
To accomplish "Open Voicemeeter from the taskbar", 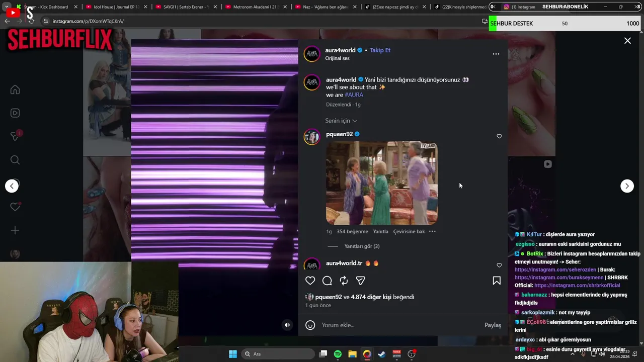I will click(x=396, y=354).
